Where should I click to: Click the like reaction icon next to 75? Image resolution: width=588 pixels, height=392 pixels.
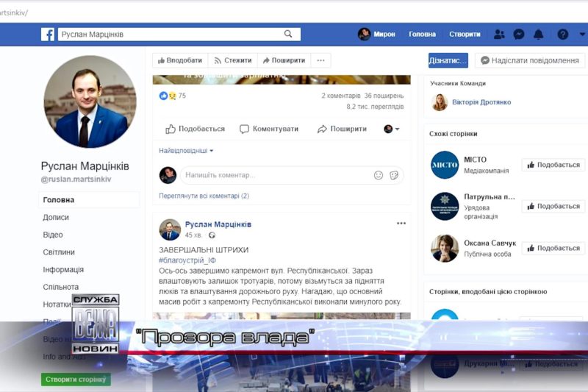[163, 96]
